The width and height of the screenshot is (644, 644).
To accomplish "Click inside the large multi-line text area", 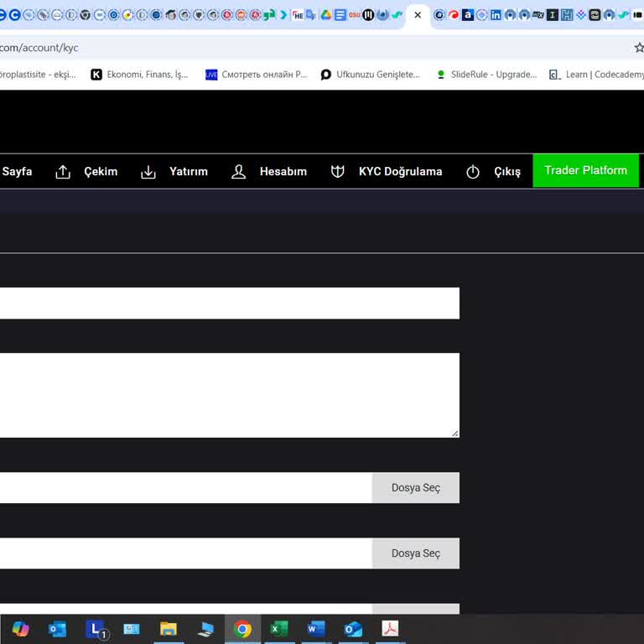I will [x=230, y=395].
